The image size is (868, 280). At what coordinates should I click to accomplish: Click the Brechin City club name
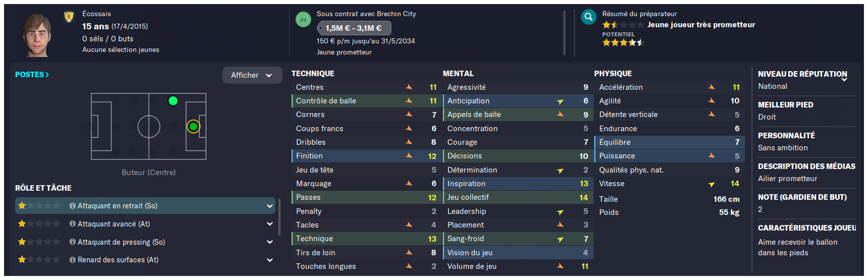396,14
